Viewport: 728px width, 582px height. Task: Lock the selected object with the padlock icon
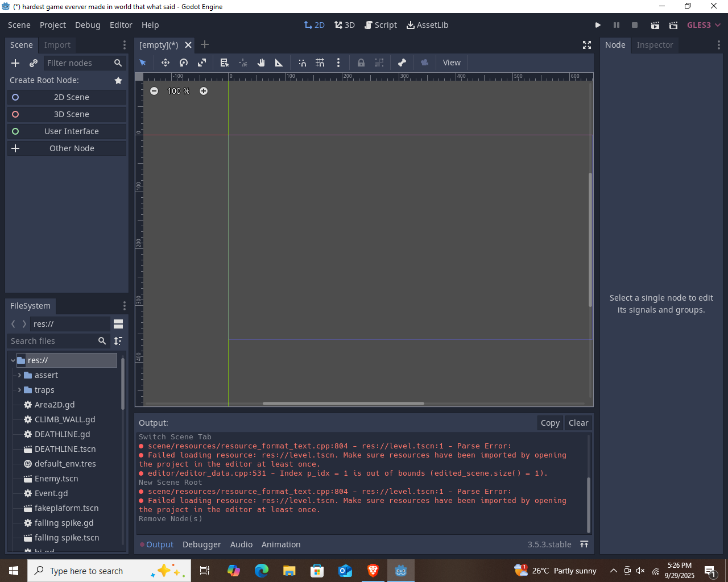coord(361,63)
